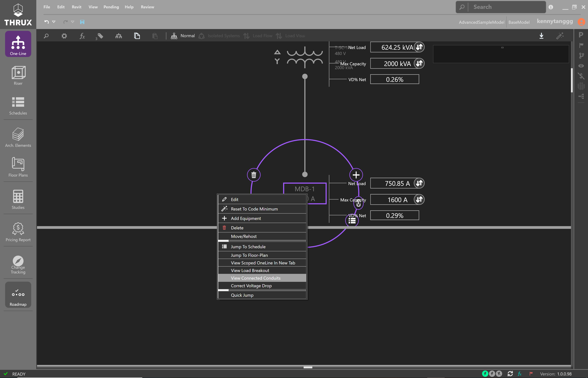Open Studies section
Image resolution: width=588 pixels, height=378 pixels.
coord(18,199)
